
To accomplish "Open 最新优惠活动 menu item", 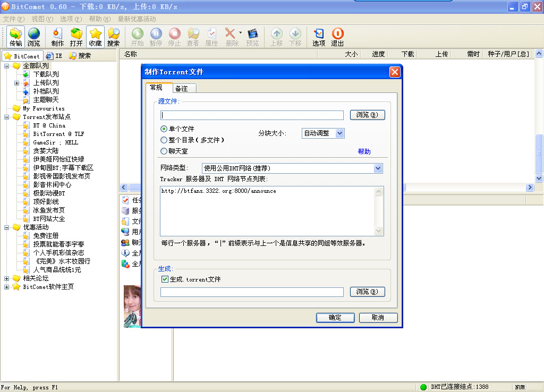I will pyautogui.click(x=137, y=19).
